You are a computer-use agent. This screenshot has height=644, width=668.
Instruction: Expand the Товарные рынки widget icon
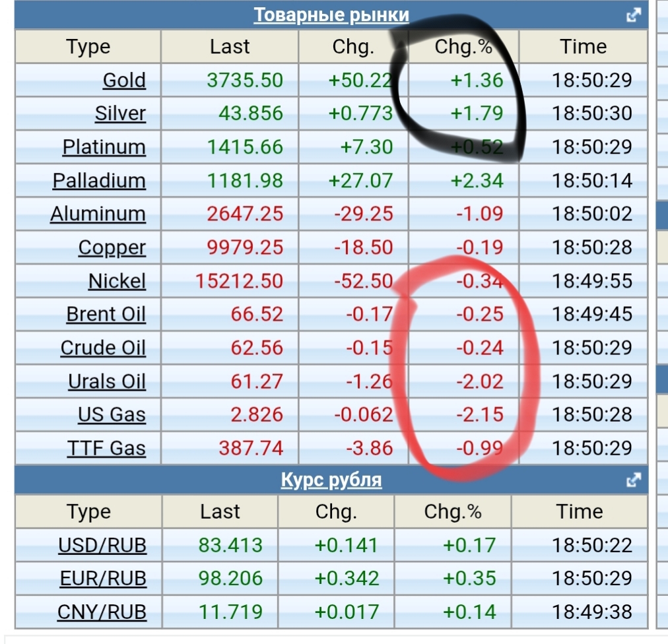pos(634,15)
